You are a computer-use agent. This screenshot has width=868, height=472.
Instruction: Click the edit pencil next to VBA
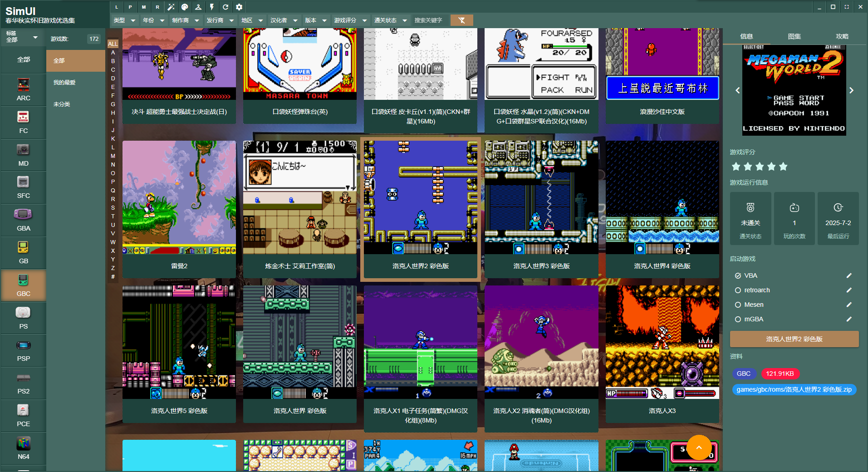pyautogui.click(x=848, y=275)
